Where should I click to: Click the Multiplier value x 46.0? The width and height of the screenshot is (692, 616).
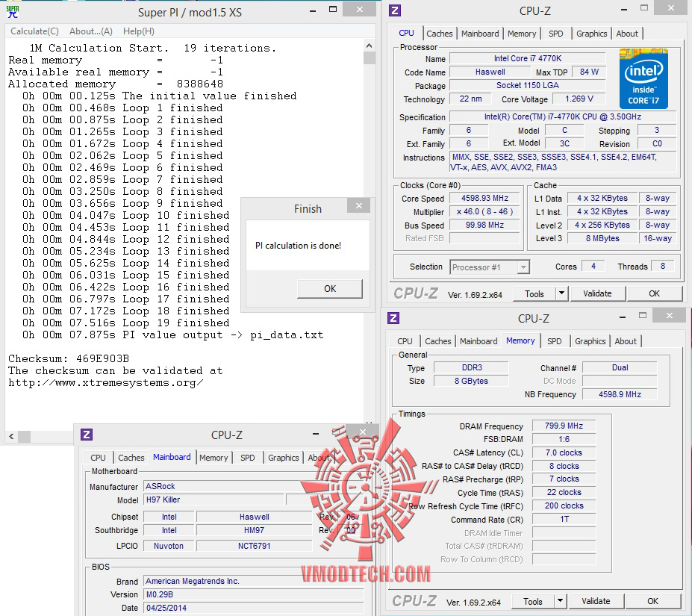click(x=484, y=211)
